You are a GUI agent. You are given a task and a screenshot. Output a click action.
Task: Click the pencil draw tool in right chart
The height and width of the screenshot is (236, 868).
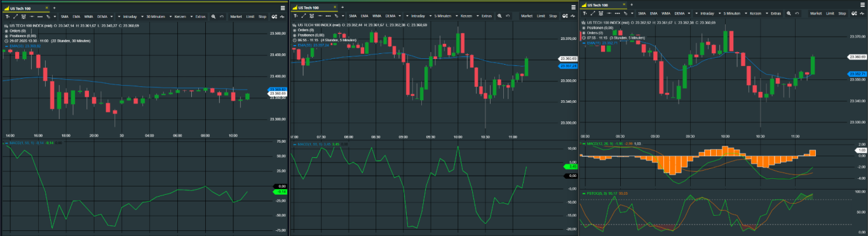tap(625, 13)
